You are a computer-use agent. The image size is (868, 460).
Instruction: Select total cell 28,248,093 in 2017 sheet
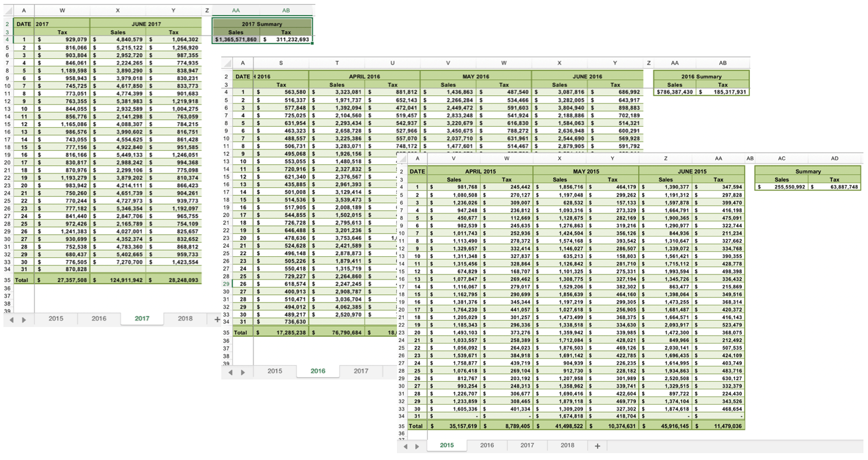tap(173, 280)
